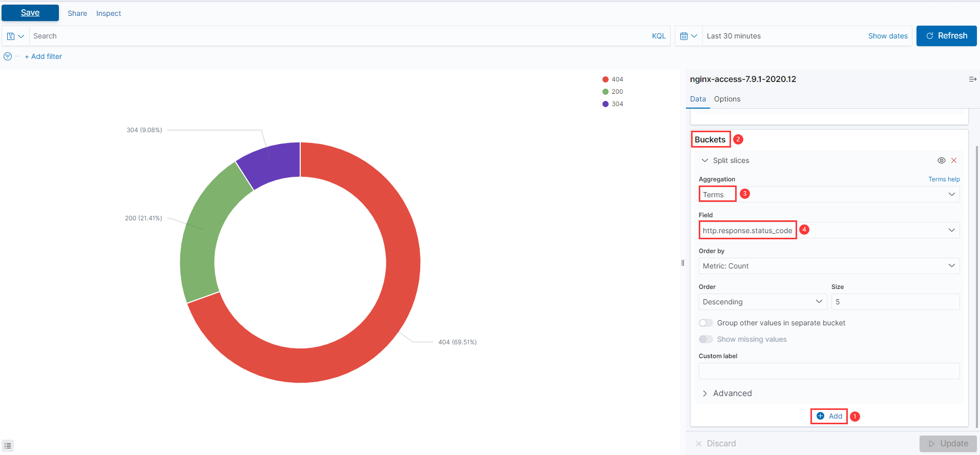
Task: Toggle the Show missing values switch
Action: (706, 339)
